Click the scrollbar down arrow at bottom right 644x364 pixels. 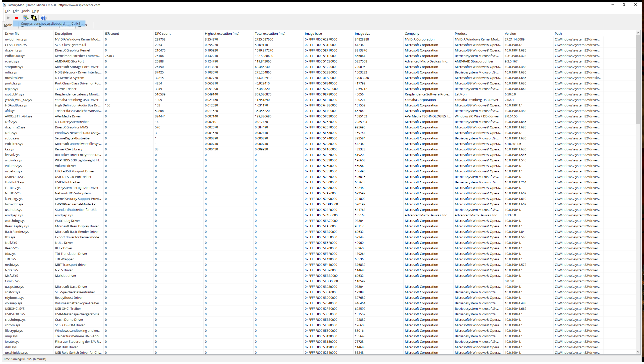638,352
